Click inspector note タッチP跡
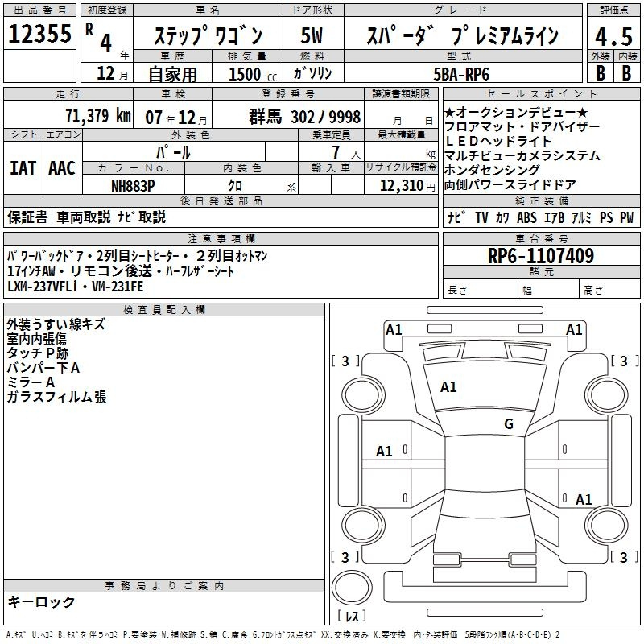This screenshot has height=644, width=644. 37,353
